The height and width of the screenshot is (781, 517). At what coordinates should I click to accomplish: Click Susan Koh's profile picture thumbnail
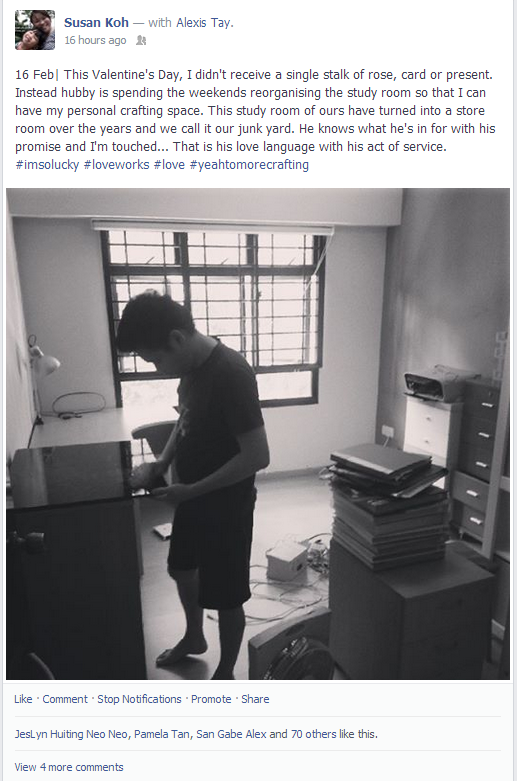(35, 30)
